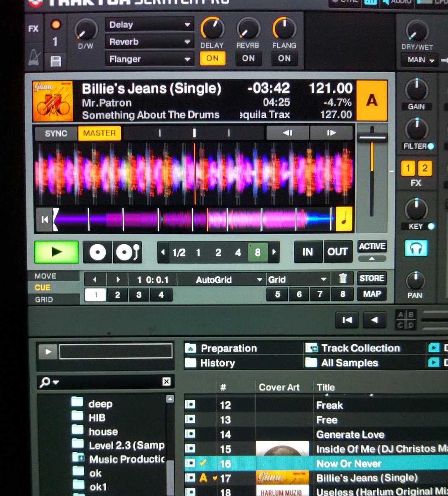Viewport: 448px width, 496px height.
Task: Open the Grid marker type dropdown
Action: 298,279
